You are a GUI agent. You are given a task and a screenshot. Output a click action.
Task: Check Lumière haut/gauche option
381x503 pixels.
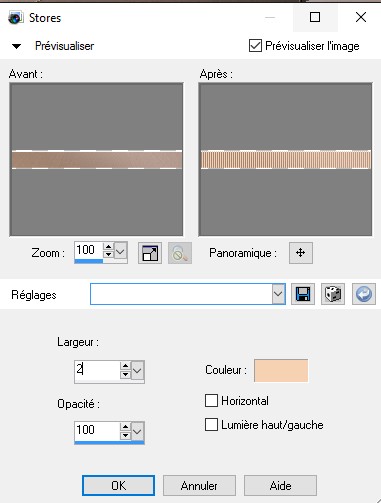coord(211,425)
